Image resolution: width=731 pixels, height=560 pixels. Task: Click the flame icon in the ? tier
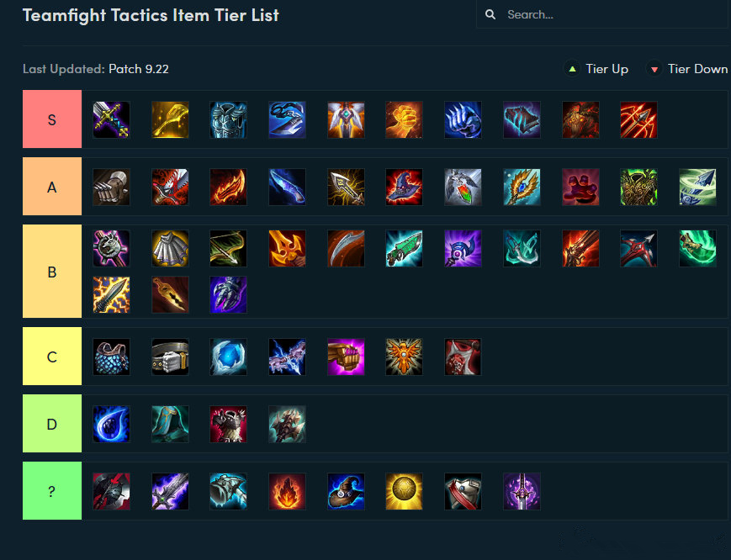point(287,492)
